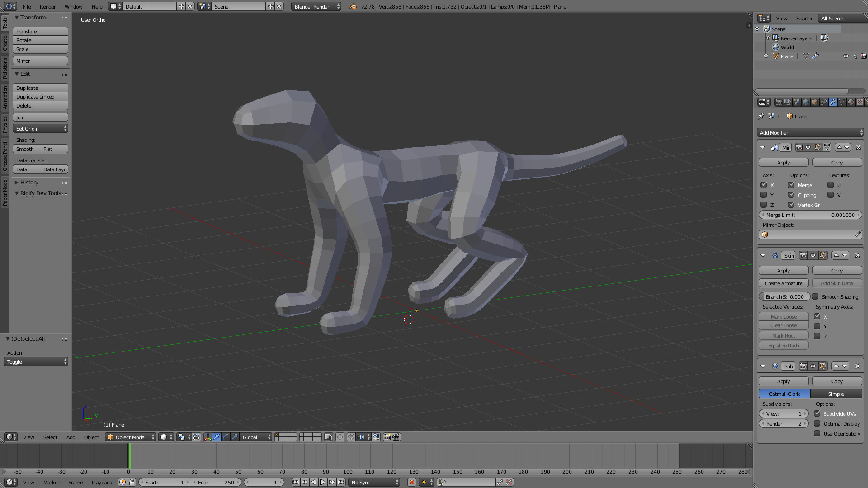The width and height of the screenshot is (868, 488).
Task: Open the Object Mode selector
Action: point(131,437)
